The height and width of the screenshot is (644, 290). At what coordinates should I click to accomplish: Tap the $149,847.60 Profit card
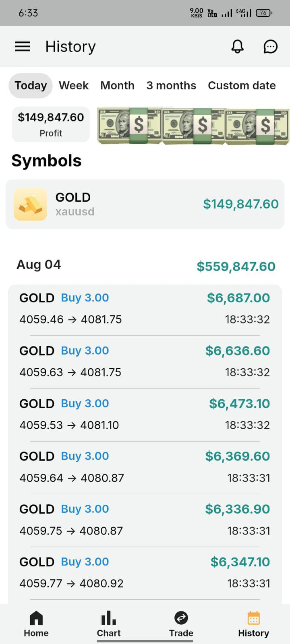[51, 124]
